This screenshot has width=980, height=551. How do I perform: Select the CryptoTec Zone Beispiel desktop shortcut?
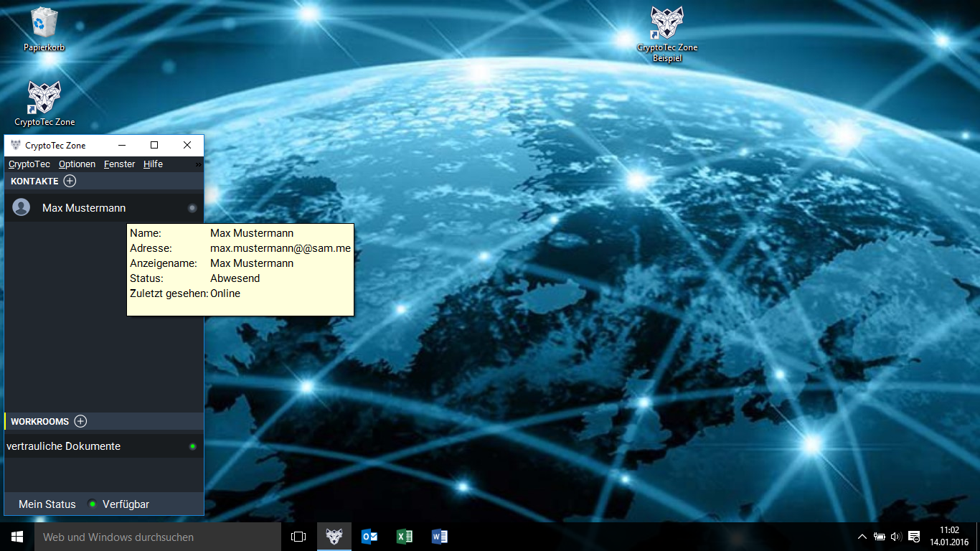[x=667, y=34]
